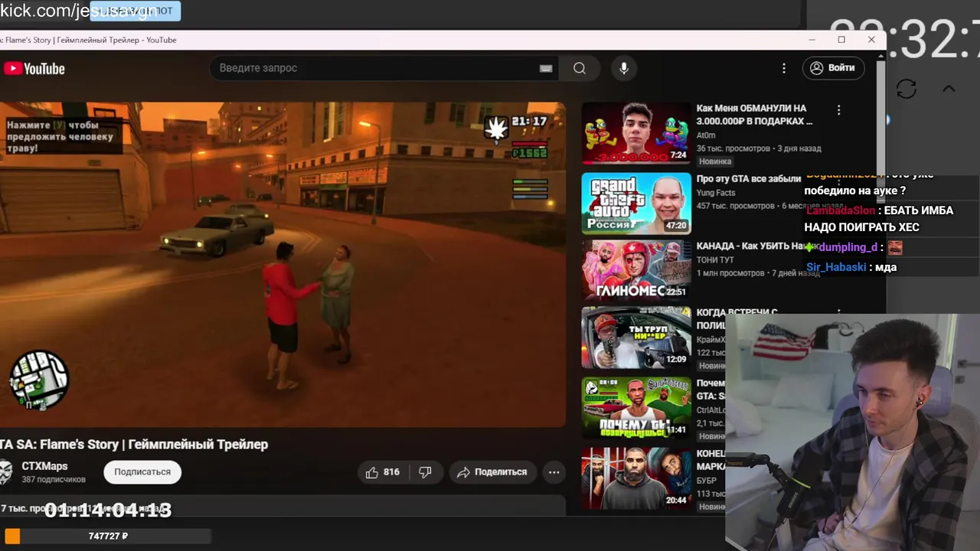Open the ТОНИ ТУТ channel name
980x551 pixels.
pos(715,260)
